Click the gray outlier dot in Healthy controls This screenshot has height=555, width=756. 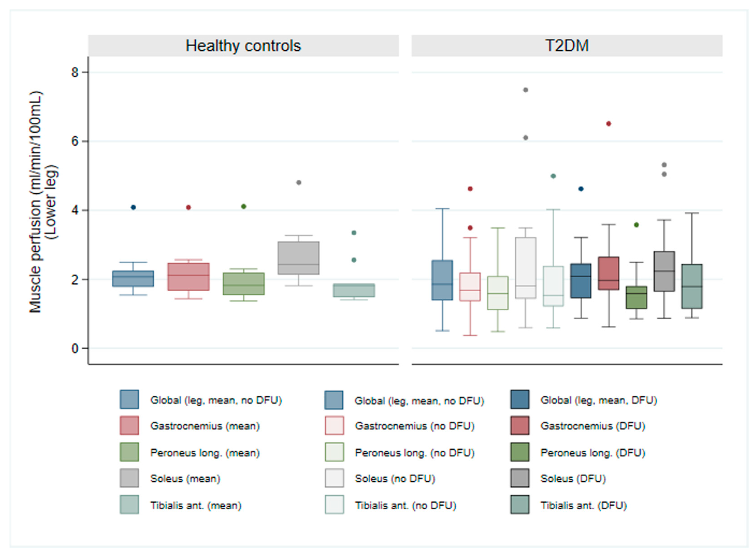[x=299, y=183]
